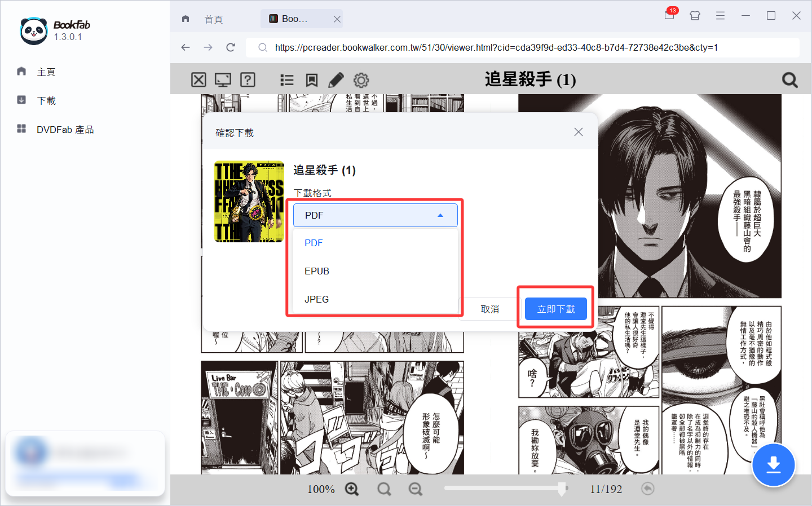Click the page position slider handle
This screenshot has height=506, width=812.
[562, 489]
